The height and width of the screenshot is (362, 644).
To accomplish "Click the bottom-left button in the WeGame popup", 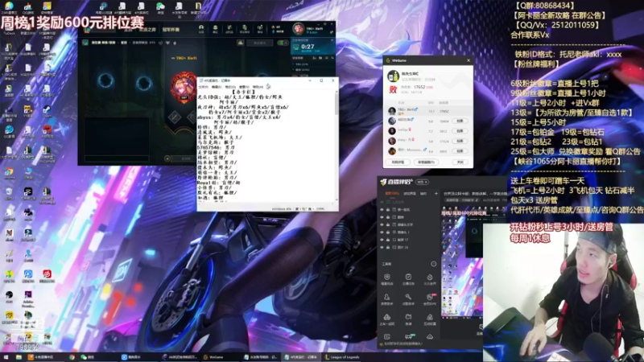I will click(x=398, y=162).
